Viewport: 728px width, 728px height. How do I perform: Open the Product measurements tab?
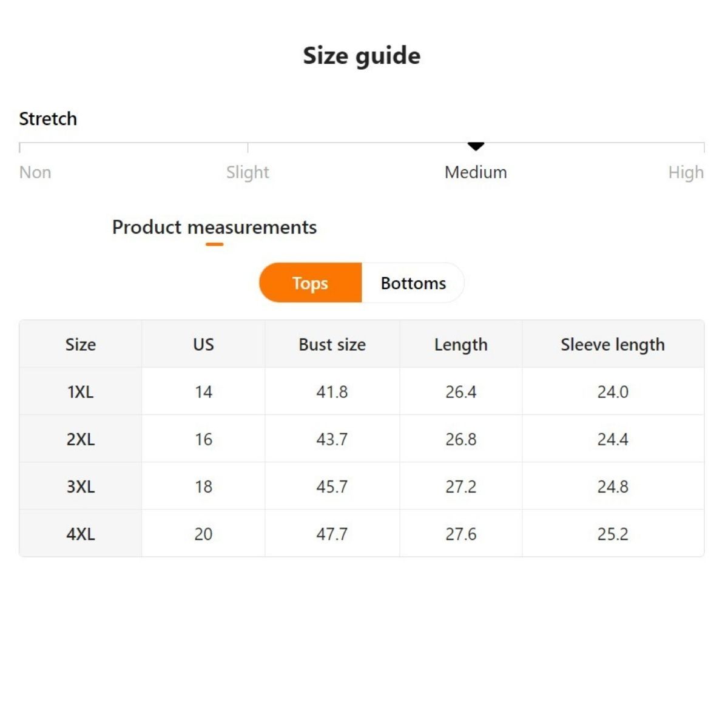click(214, 227)
